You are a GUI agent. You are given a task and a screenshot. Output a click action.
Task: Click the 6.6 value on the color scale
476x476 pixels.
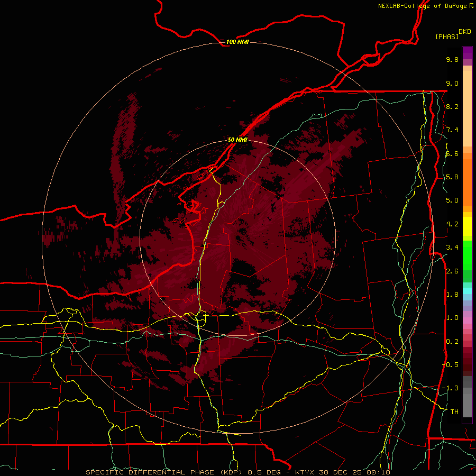point(452,153)
